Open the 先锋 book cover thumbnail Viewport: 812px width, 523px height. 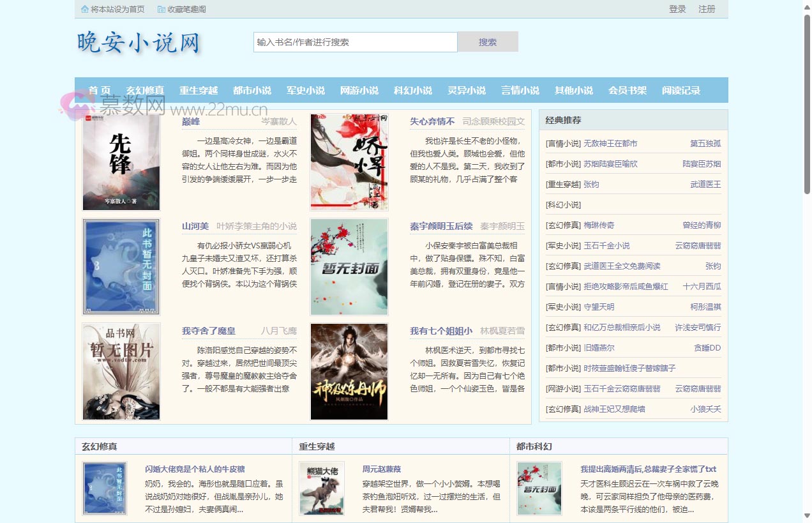pyautogui.click(x=121, y=162)
